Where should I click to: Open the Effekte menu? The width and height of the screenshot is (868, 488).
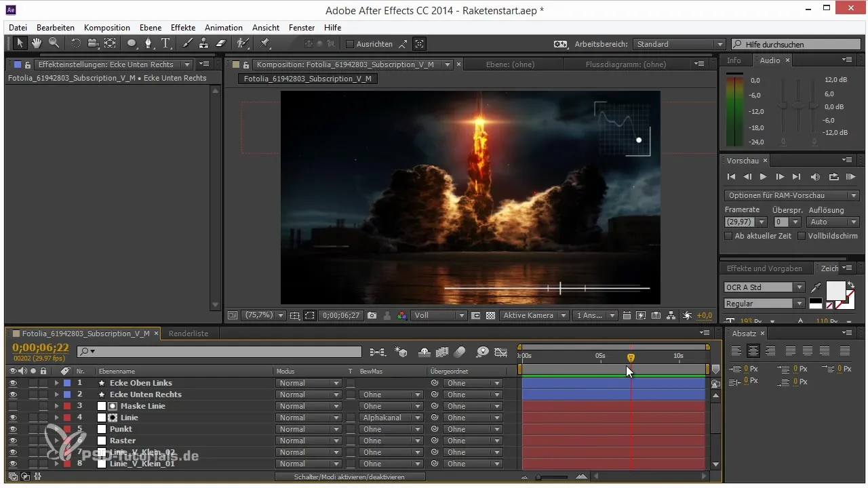coord(183,28)
